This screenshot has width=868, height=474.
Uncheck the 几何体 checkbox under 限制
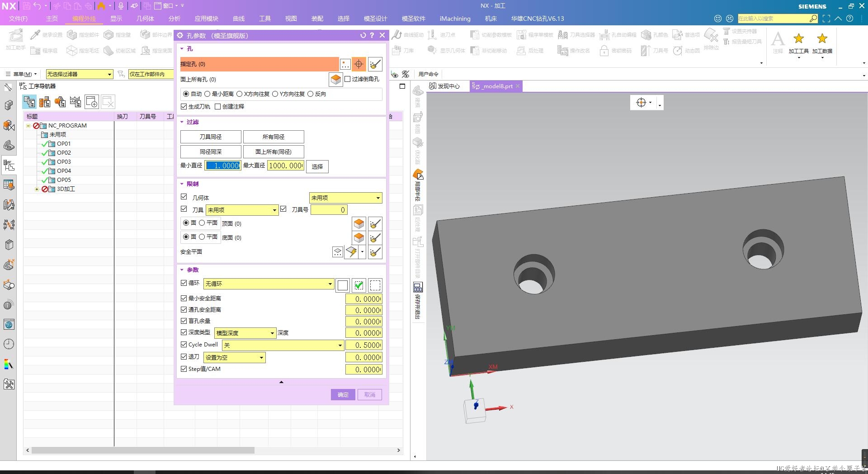coord(184,197)
